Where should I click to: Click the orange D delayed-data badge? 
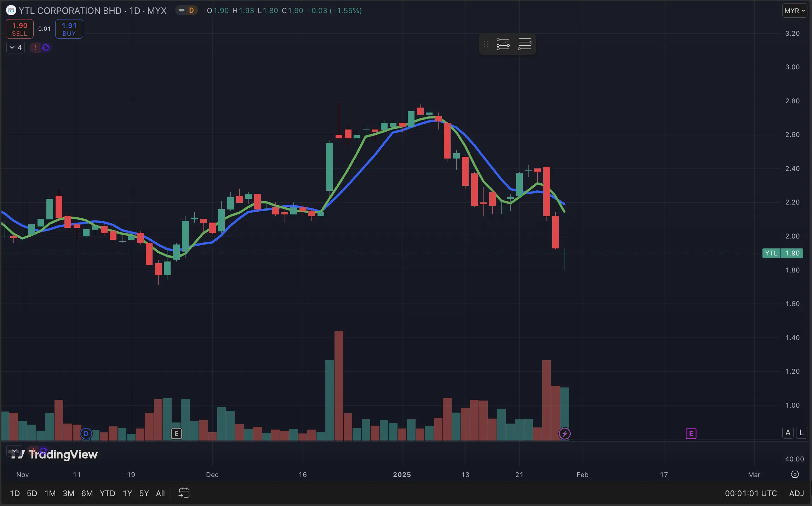(x=191, y=11)
